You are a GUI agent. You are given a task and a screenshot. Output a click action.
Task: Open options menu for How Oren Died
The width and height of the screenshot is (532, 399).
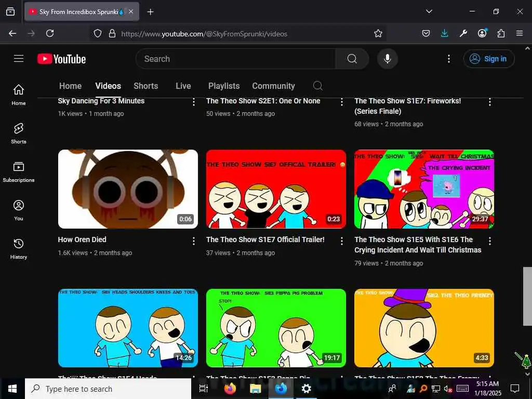pos(194,241)
